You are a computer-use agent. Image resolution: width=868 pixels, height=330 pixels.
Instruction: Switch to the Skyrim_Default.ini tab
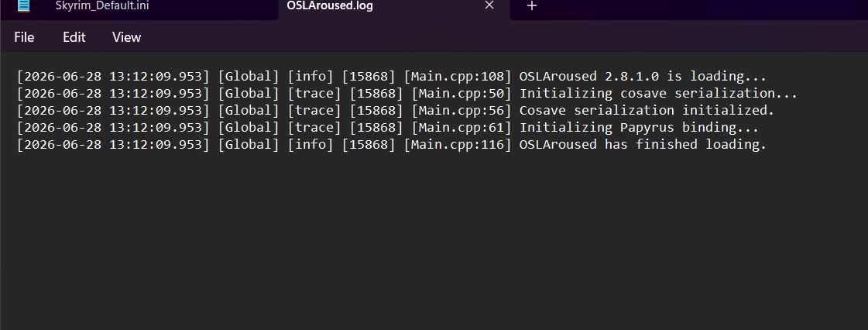coord(102,6)
